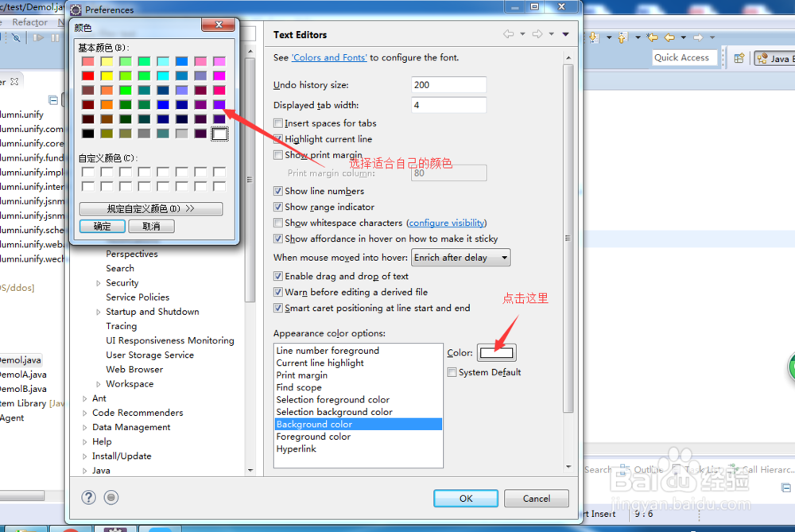Screen dimensions: 795x532
Task: Select Hyperlink in appearance color list
Action: pos(358,449)
